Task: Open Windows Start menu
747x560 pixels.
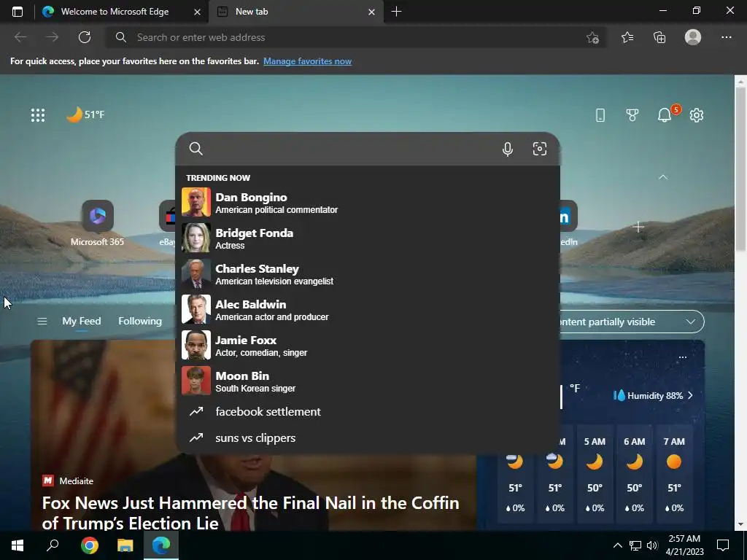Action: click(x=18, y=545)
